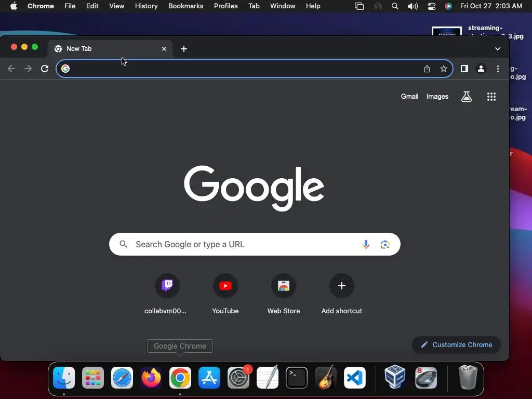Search by image with Google Lens icon
Viewport: 532px width, 399px height.
385,244
